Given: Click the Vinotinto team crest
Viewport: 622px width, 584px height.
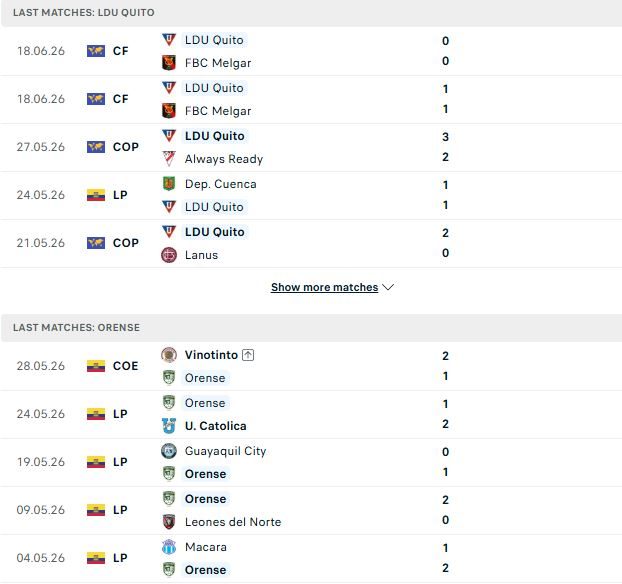Looking at the screenshot, I should click(x=169, y=355).
